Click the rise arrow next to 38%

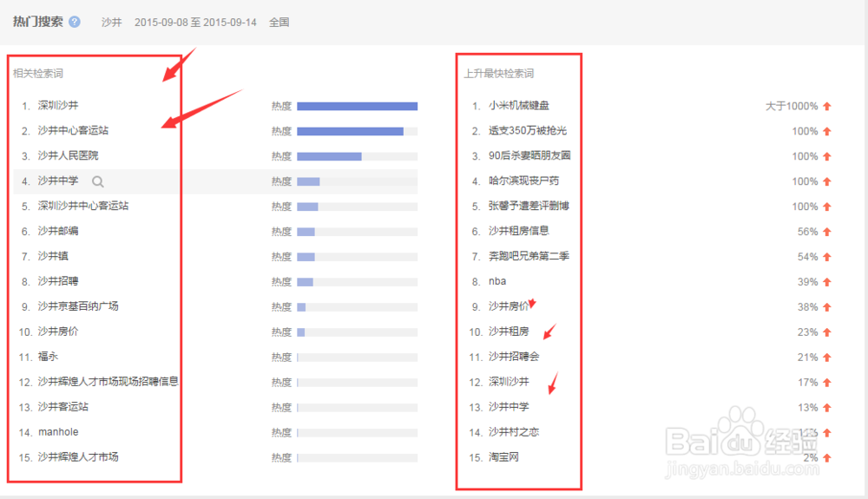827,307
